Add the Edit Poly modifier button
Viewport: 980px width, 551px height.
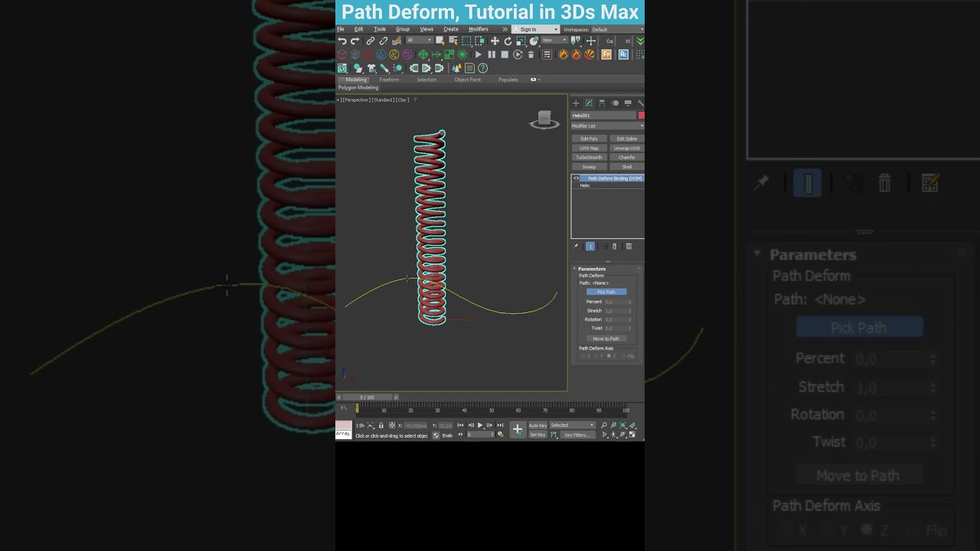tap(590, 139)
